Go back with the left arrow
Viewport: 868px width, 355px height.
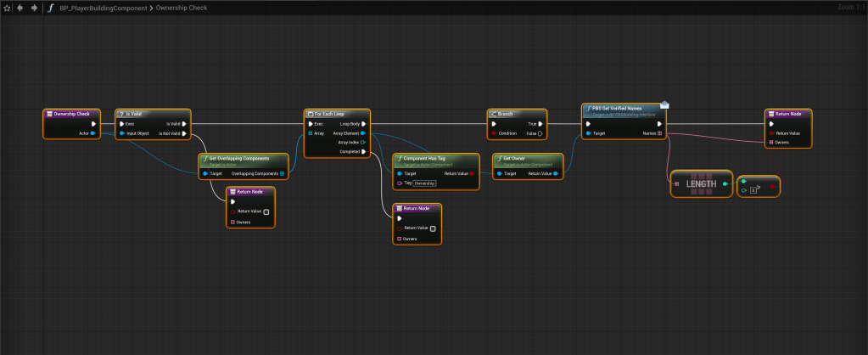pos(20,8)
